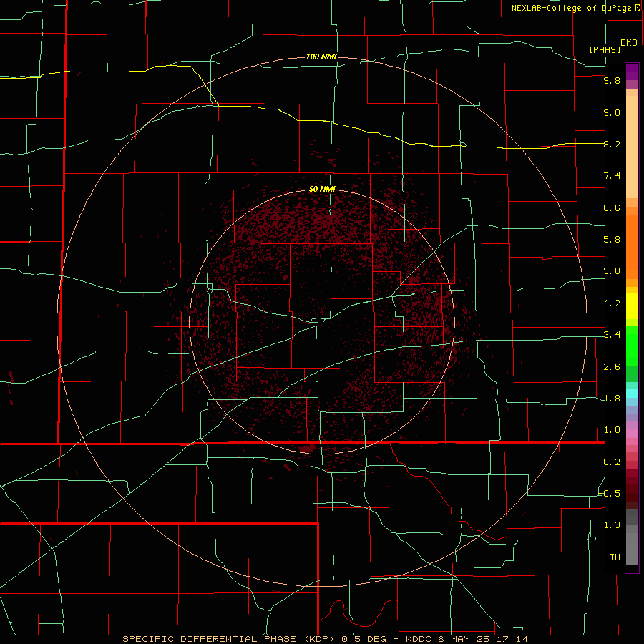
Task: Click the 7.4 value on the scale
Action: click(612, 176)
